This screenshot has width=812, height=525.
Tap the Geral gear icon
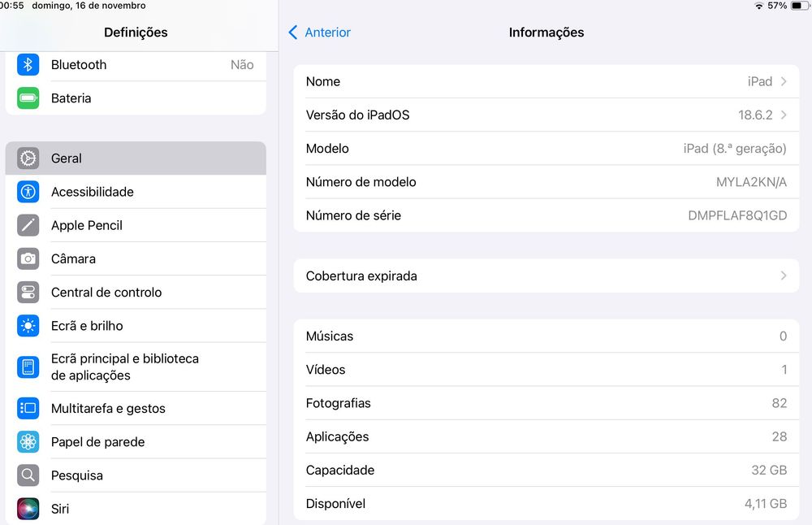coord(28,158)
